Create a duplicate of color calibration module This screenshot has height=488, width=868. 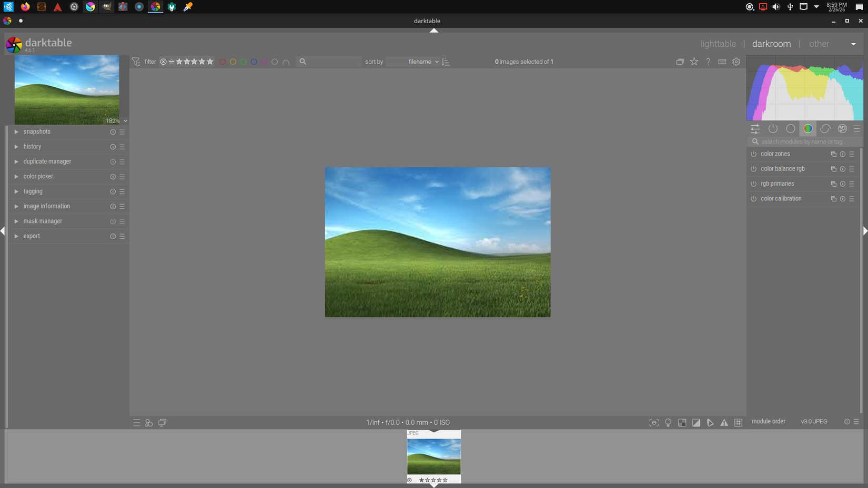[x=833, y=199]
